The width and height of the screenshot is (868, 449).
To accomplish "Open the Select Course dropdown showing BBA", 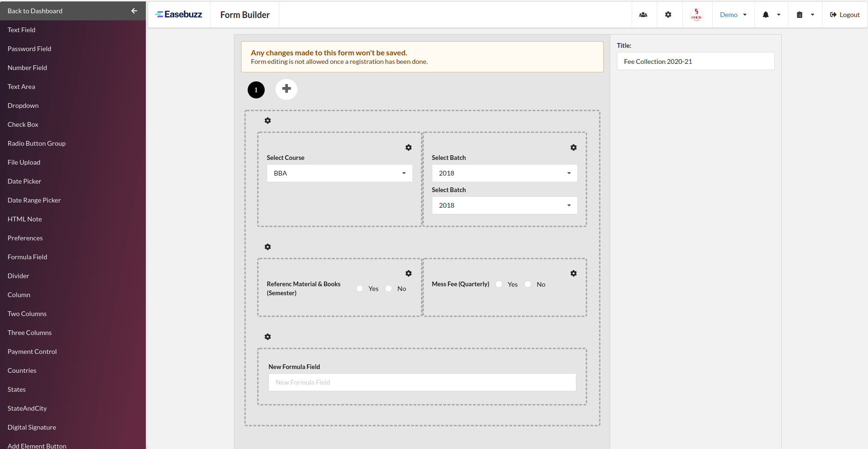I will pos(340,173).
